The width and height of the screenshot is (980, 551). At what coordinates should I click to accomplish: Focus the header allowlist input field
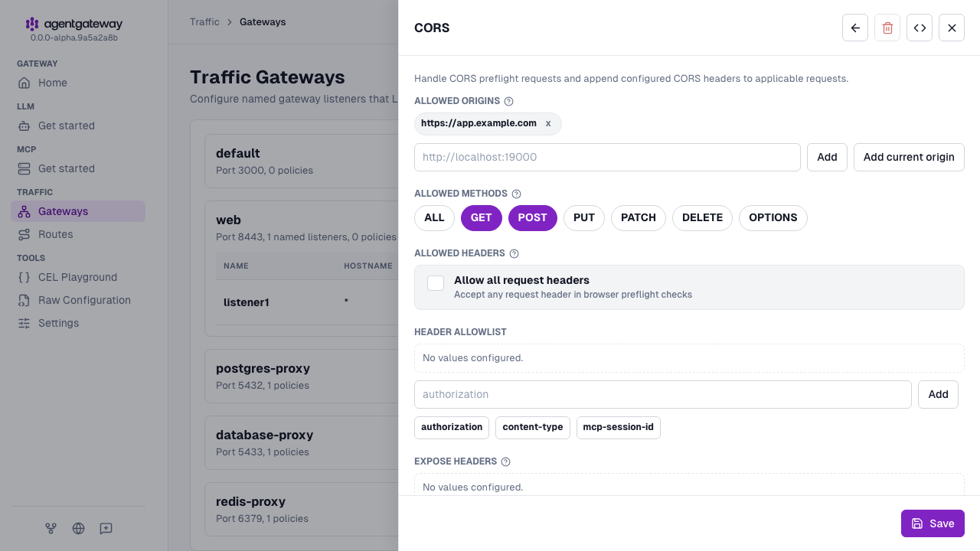pos(663,394)
